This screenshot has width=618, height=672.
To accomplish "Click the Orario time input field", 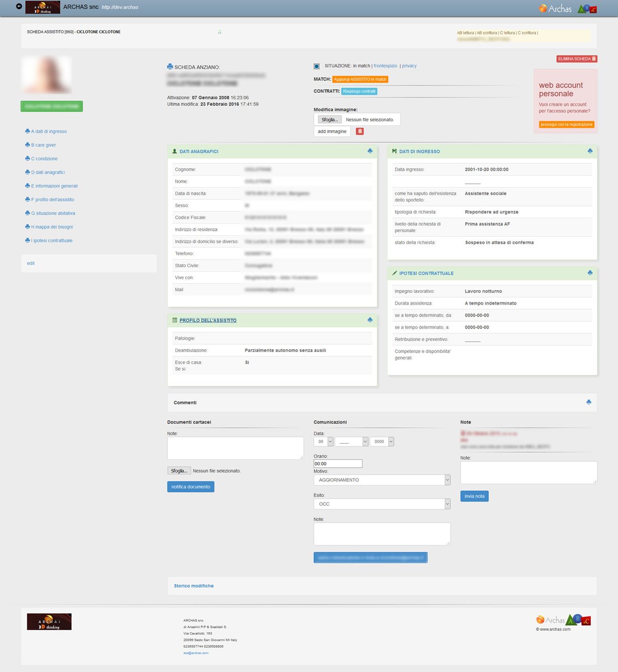I will [x=338, y=464].
